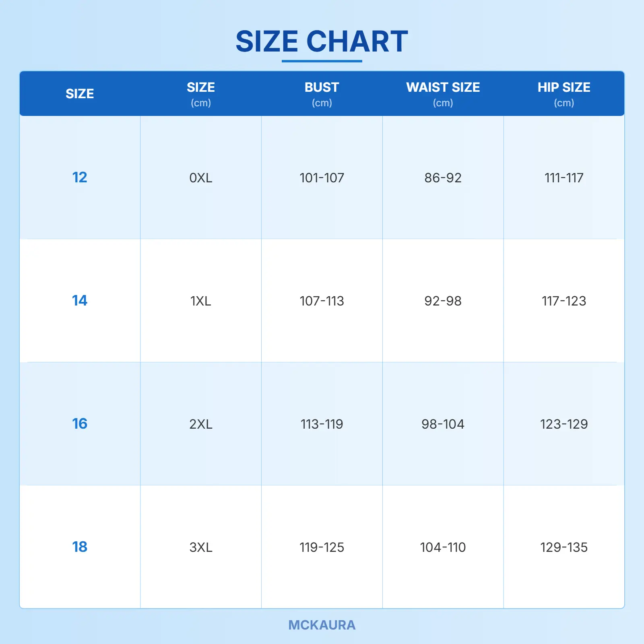Image resolution: width=644 pixels, height=644 pixels.
Task: Click the MCKAURA brand text
Action: 322,625
